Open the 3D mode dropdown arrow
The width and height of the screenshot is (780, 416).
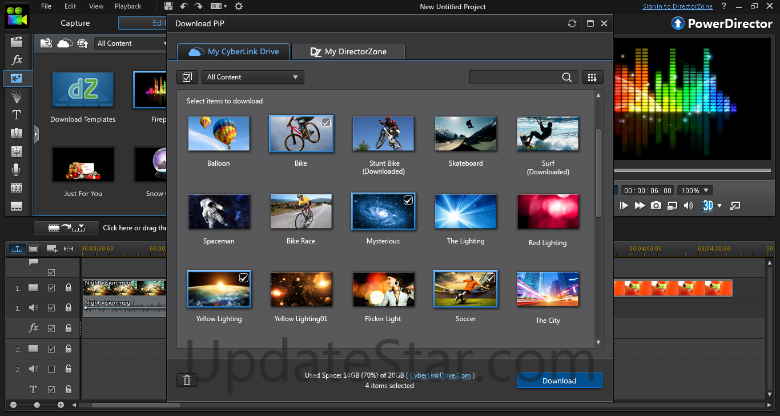click(x=719, y=206)
